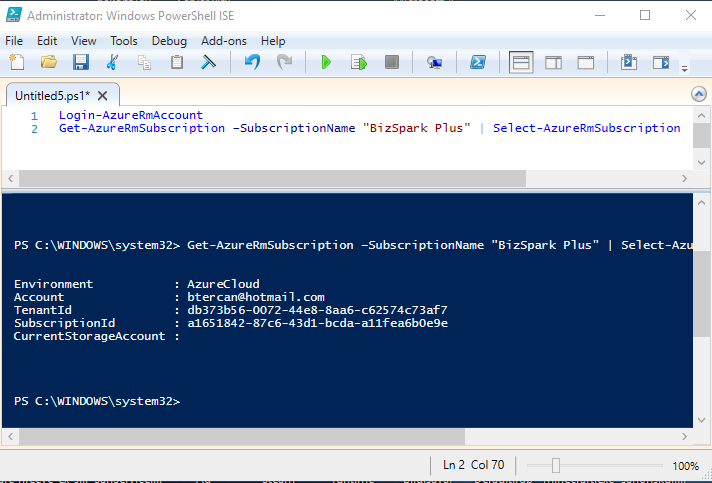Click console horizontal scroll right arrow
This screenshot has width=712, height=483.
click(685, 437)
